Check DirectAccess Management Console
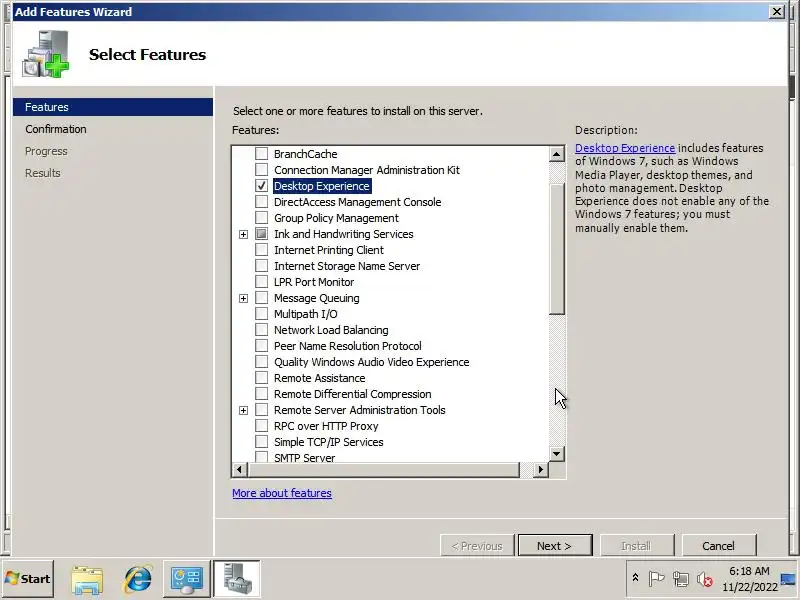 pos(261,202)
